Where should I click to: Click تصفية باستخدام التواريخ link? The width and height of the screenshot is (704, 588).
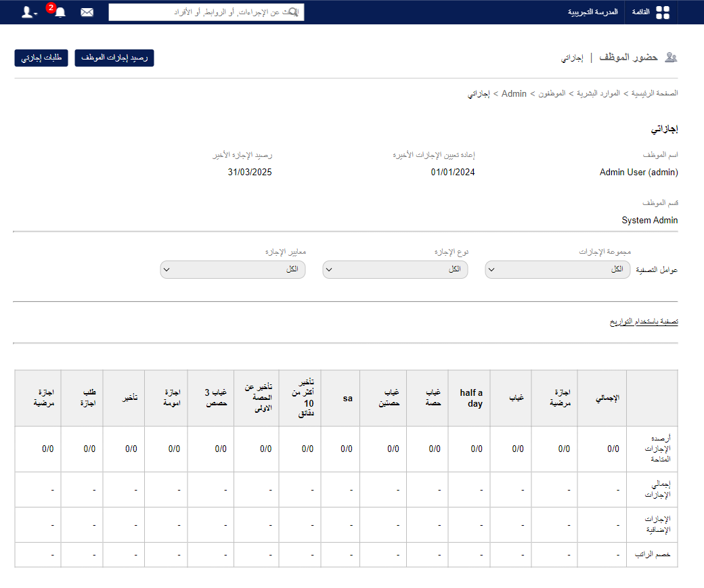pyautogui.click(x=644, y=321)
